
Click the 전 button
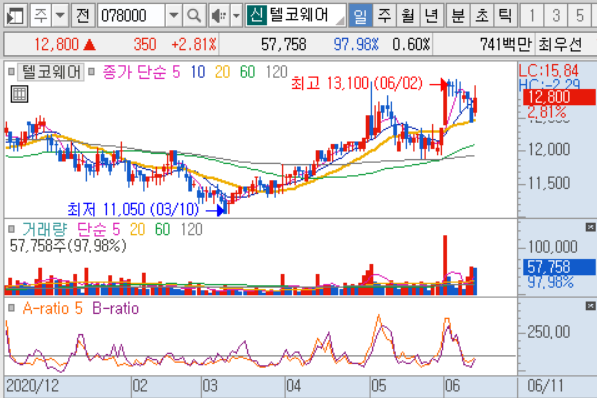pos(83,16)
